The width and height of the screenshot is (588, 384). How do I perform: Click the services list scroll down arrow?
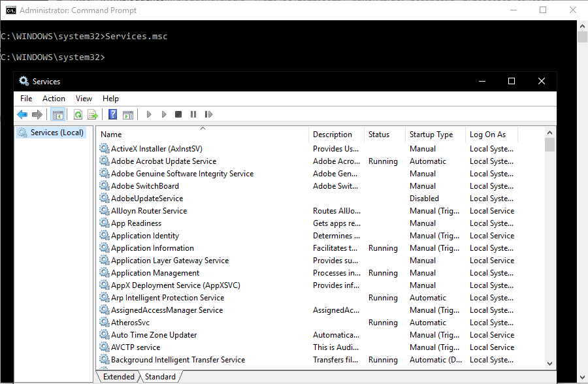click(549, 363)
